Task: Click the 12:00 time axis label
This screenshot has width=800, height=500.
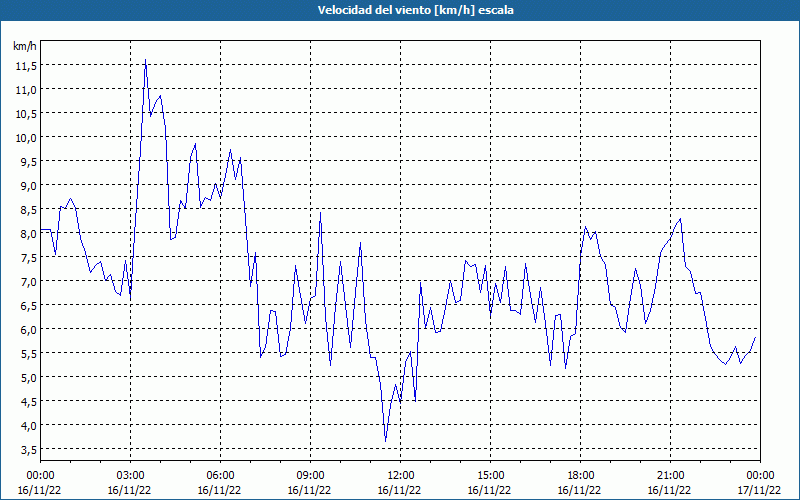Action: [x=400, y=476]
